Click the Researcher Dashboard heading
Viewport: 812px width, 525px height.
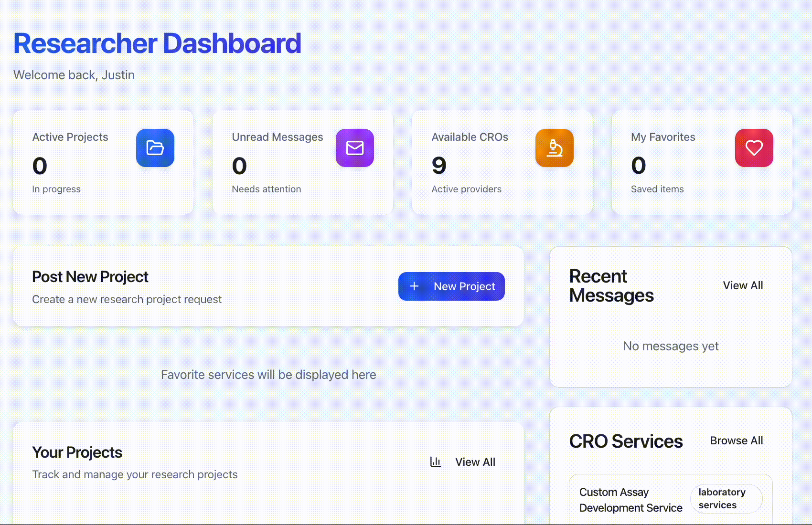coord(157,43)
